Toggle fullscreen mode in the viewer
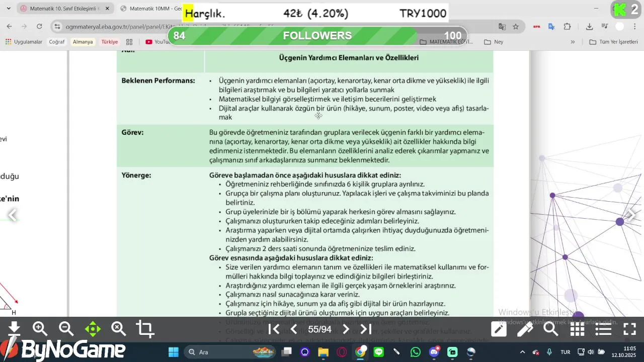Screen dimensions: 644x362 click(x=630, y=329)
